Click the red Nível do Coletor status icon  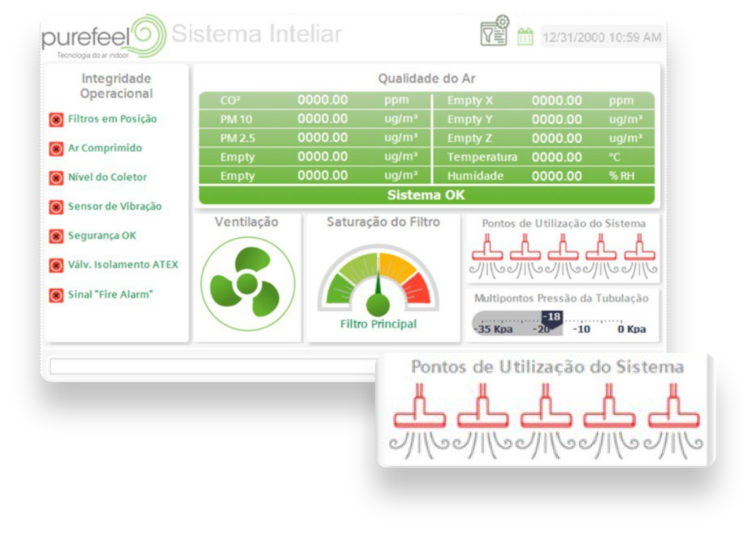56,178
